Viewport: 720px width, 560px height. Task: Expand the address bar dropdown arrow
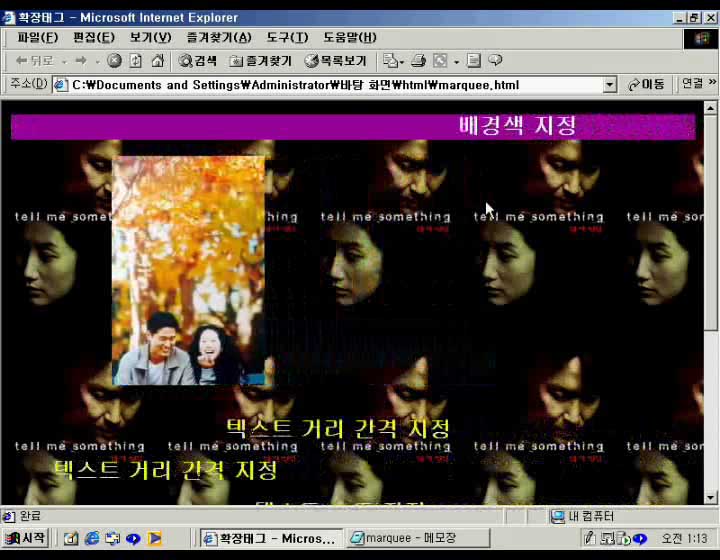609,85
